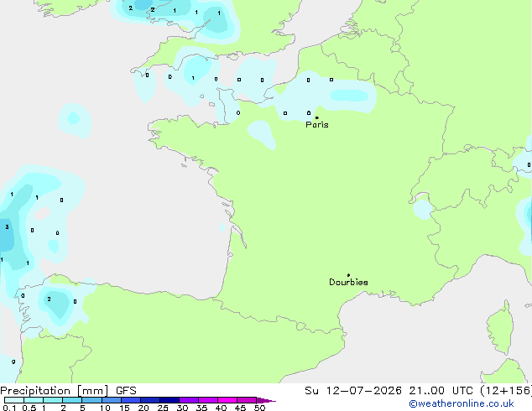Click the black dot marking Dourbies

pyautogui.click(x=348, y=275)
